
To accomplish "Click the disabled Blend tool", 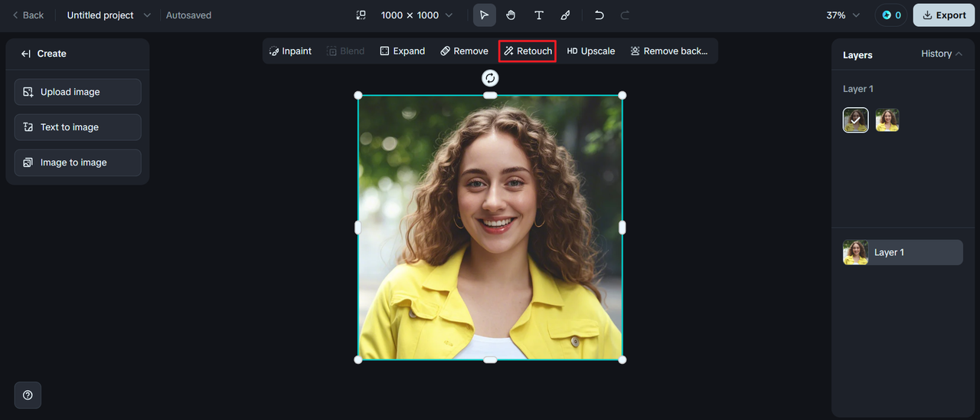I will coord(345,51).
